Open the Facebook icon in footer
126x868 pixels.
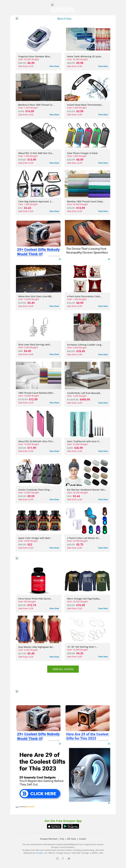pyautogui.click(x=63, y=858)
